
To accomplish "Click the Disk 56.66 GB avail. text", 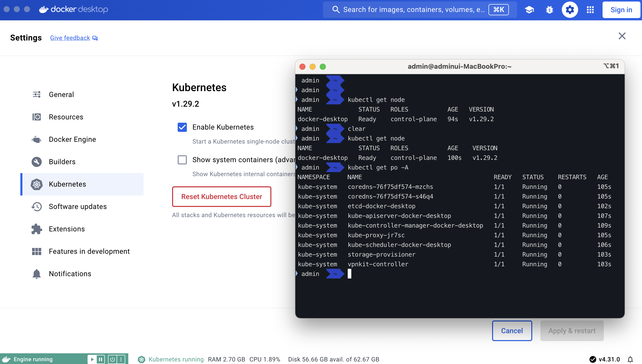I will [x=334, y=359].
